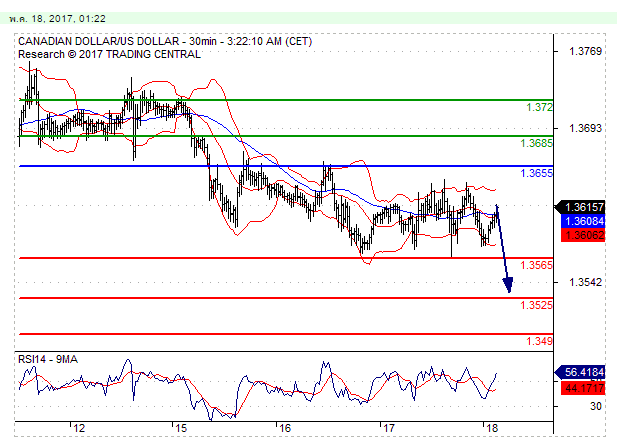The image size is (617, 439).
Task: Click the date axis label 17
Action: coord(389,428)
